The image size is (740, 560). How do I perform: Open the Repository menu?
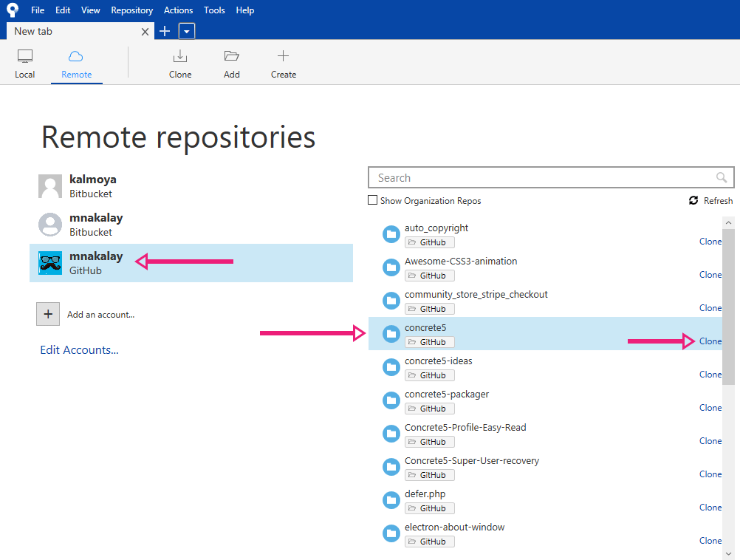[131, 10]
